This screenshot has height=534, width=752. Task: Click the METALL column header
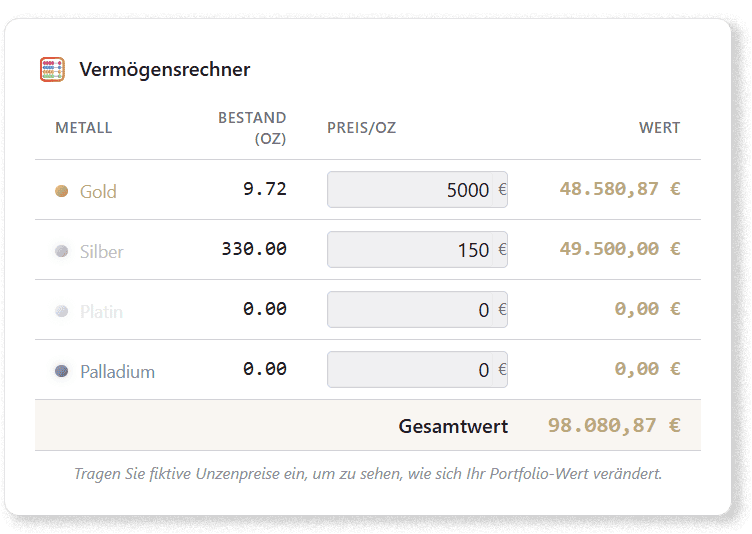(x=84, y=128)
